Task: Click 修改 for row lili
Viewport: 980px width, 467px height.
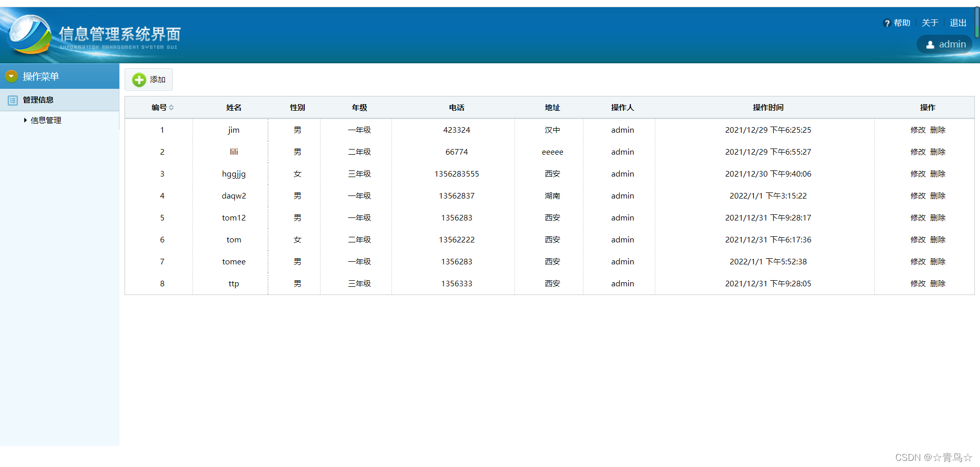Action: 918,152
